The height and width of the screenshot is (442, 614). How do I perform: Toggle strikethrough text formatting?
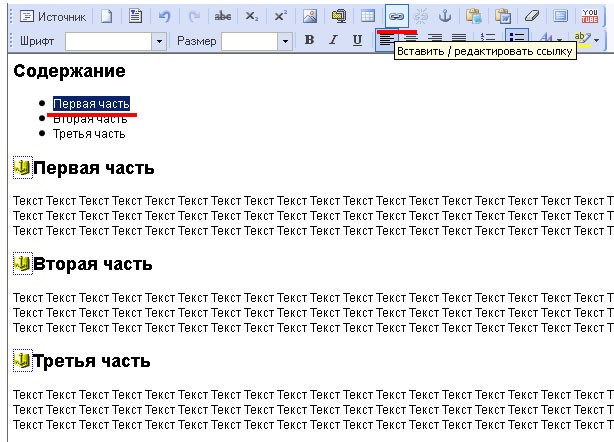(222, 16)
